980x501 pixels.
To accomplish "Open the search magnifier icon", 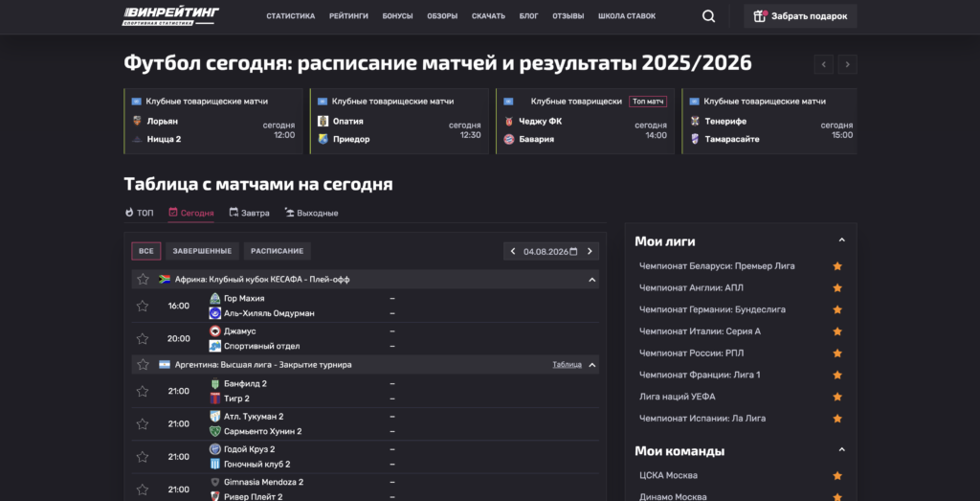I will (708, 16).
